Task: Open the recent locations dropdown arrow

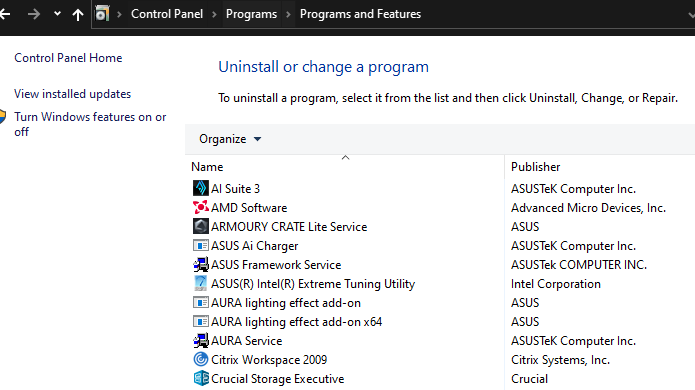Action: pos(57,14)
